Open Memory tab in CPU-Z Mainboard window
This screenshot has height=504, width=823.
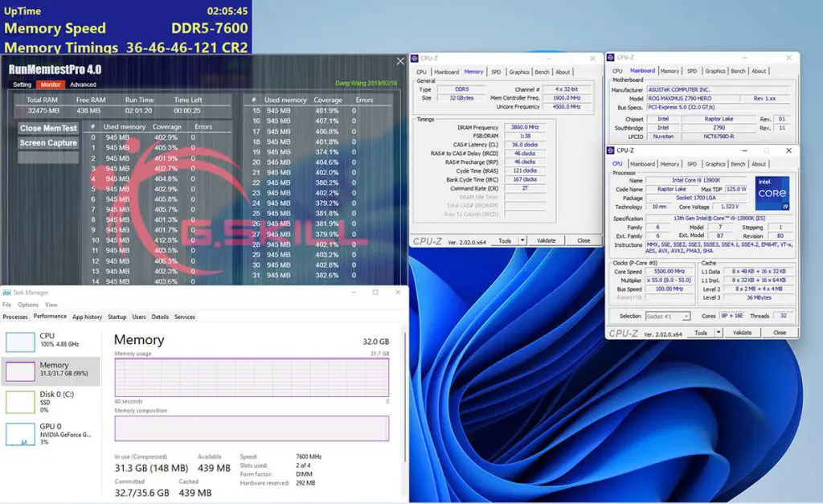(669, 71)
